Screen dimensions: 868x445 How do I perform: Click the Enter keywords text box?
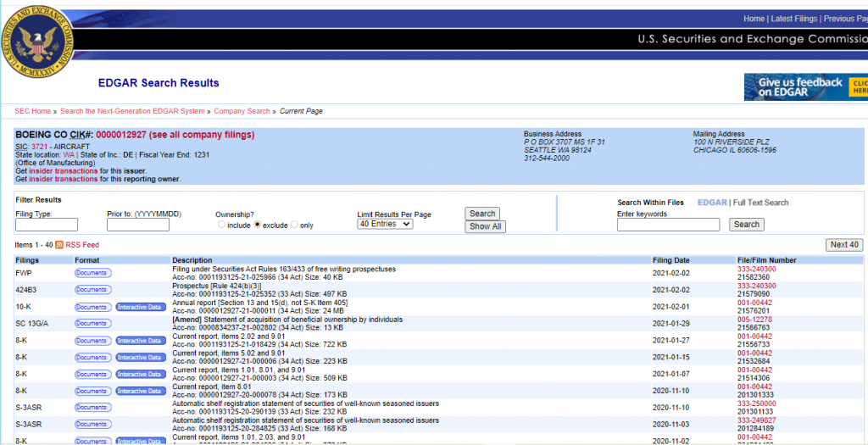[x=668, y=225]
